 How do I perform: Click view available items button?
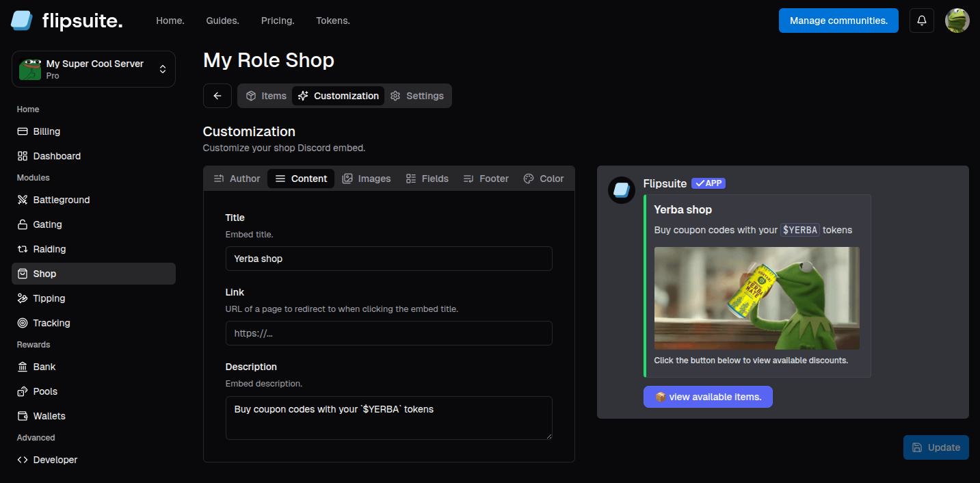coord(708,397)
